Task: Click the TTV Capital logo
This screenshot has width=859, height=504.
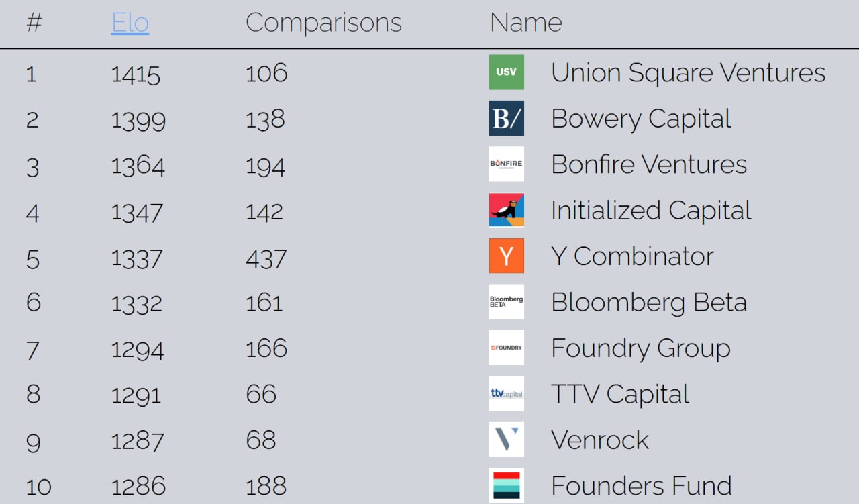Action: coord(506,394)
